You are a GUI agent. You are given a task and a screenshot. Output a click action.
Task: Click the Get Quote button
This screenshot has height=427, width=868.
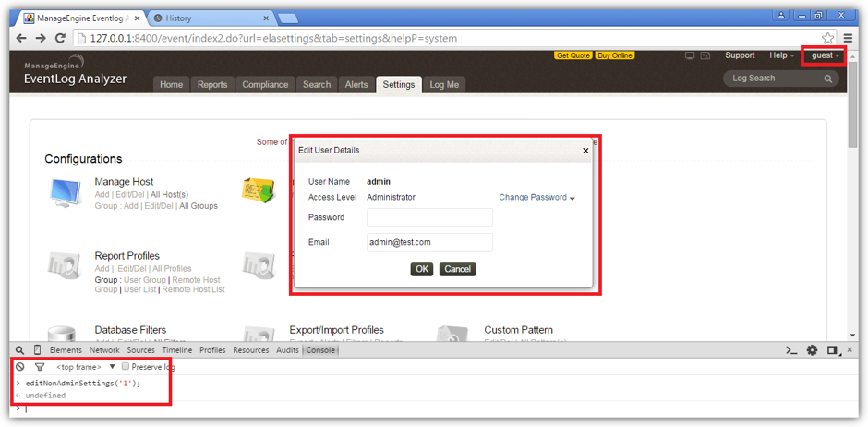point(573,55)
